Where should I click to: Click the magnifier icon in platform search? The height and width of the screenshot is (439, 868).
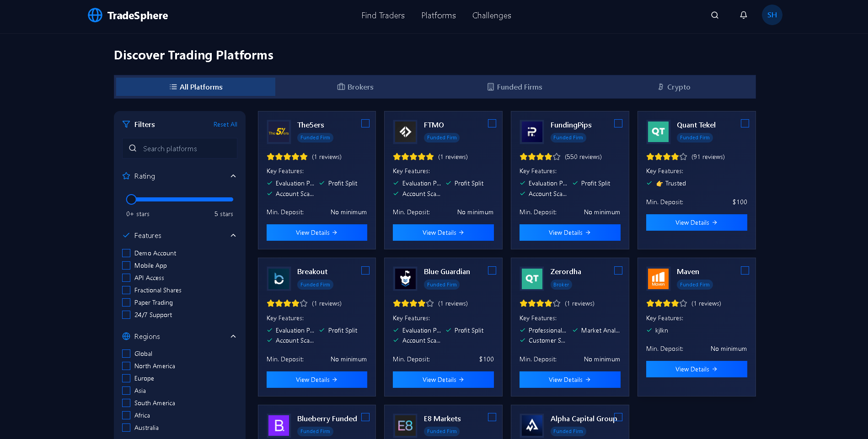pyautogui.click(x=133, y=148)
